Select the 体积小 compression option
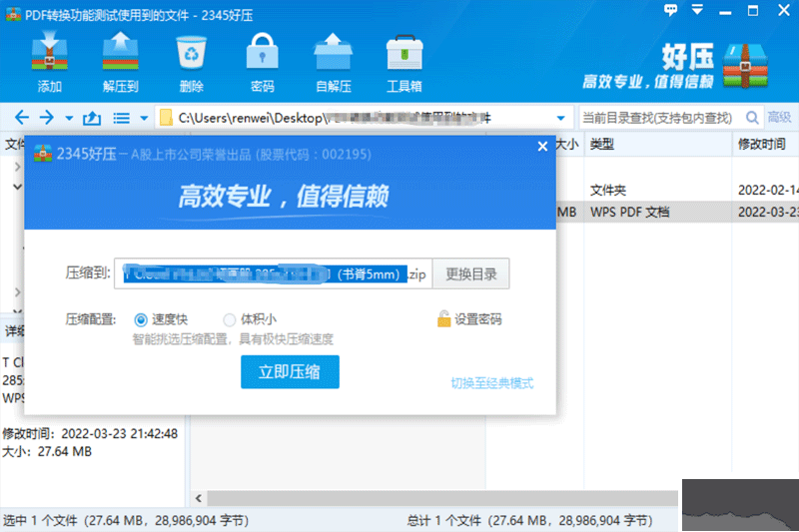Screen dimensions: 799x532 point(230,319)
